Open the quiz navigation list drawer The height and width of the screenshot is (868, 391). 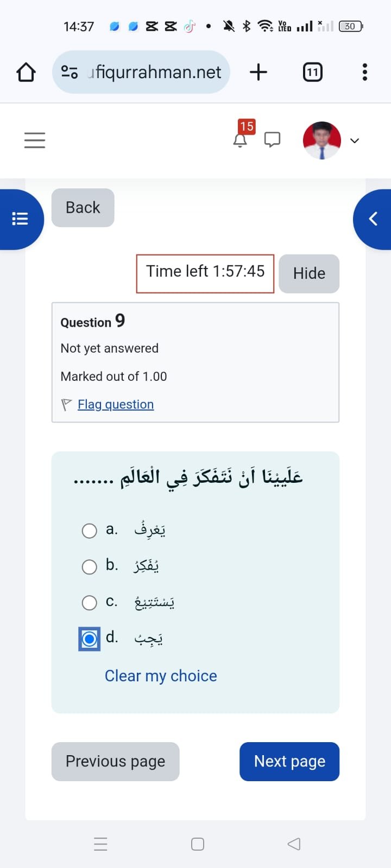point(20,219)
